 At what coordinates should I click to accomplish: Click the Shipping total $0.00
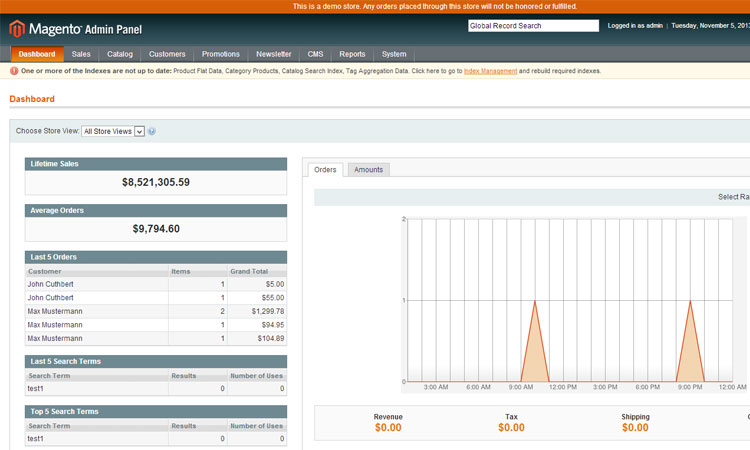pyautogui.click(x=635, y=428)
